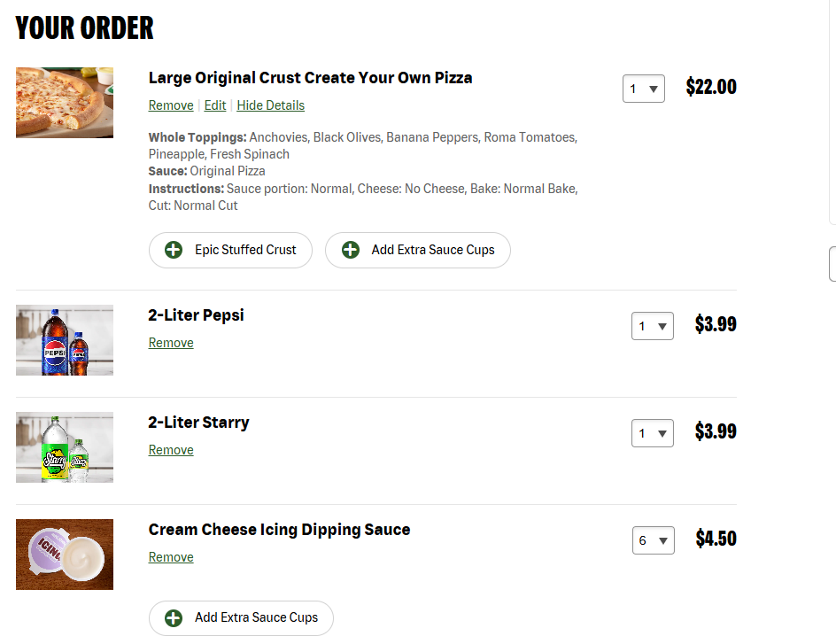Click the plus icon on Epic Stuffed Crust
Image resolution: width=836 pixels, height=644 pixels.
click(174, 250)
